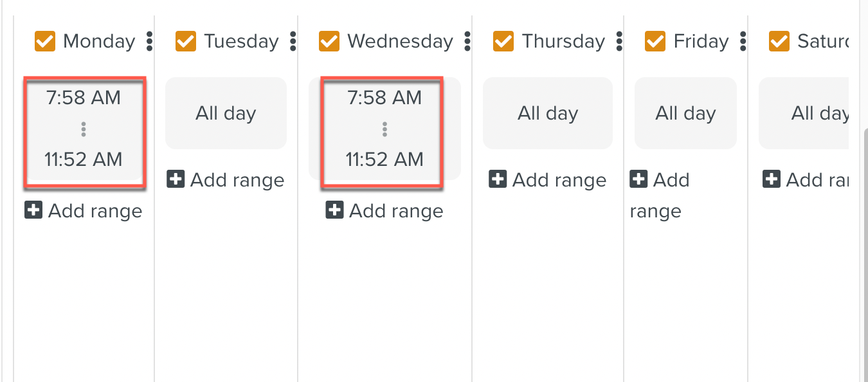
Task: Toggle the Thursday checkbox off
Action: tap(503, 42)
